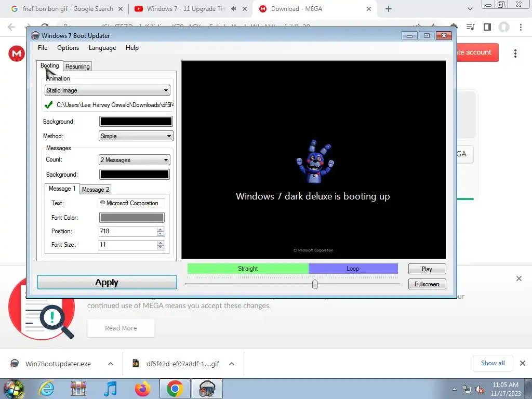Pick the Messages Background color swatch
Image resolution: width=532 pixels, height=399 pixels.
(x=135, y=175)
